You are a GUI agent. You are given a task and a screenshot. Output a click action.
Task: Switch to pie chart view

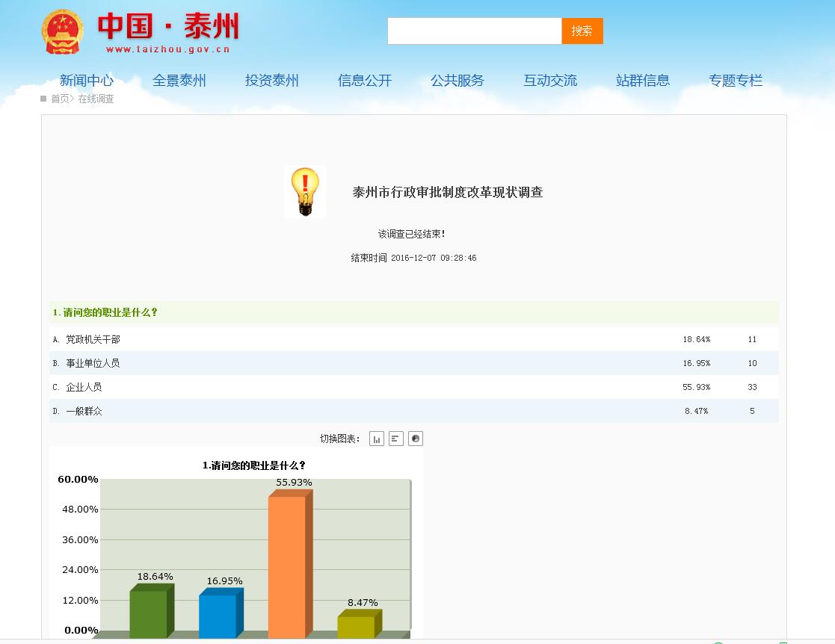click(416, 439)
